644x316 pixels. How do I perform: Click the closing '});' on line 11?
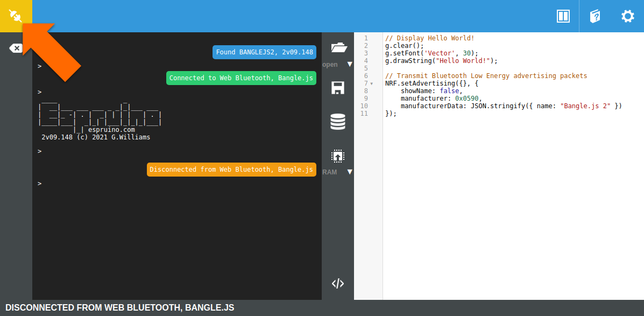click(391, 114)
